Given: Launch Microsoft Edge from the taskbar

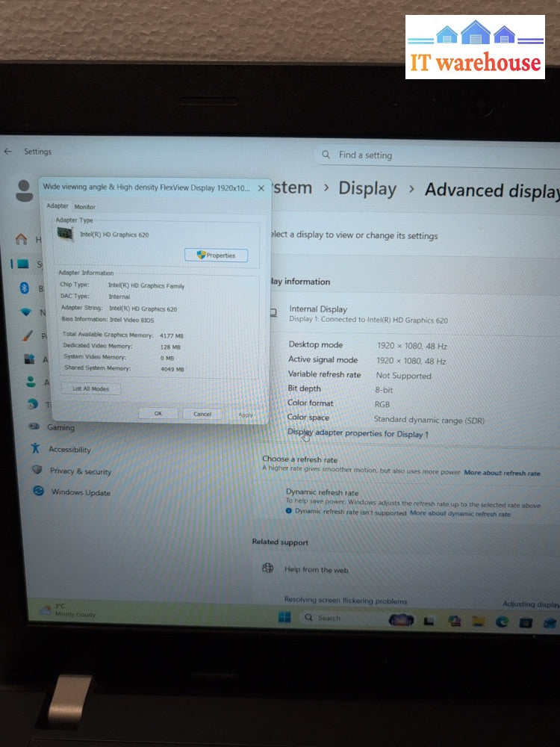Looking at the screenshot, I should click(x=502, y=622).
